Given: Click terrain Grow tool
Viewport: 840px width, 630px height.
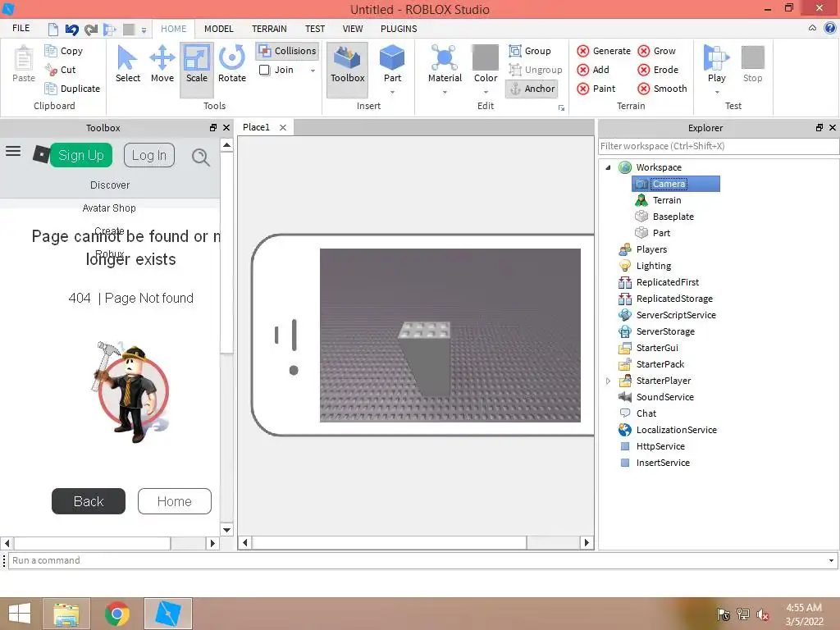Looking at the screenshot, I should pyautogui.click(x=657, y=51).
